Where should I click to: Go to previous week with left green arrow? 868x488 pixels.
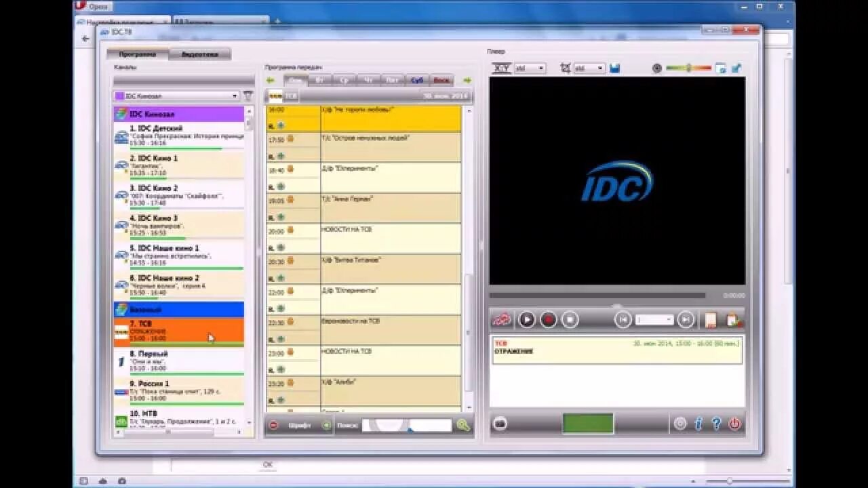tap(271, 81)
